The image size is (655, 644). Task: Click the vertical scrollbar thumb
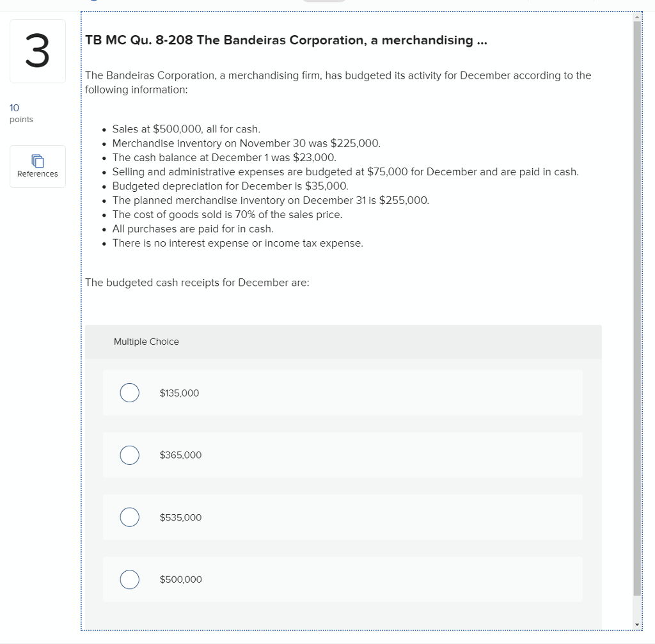(636, 307)
